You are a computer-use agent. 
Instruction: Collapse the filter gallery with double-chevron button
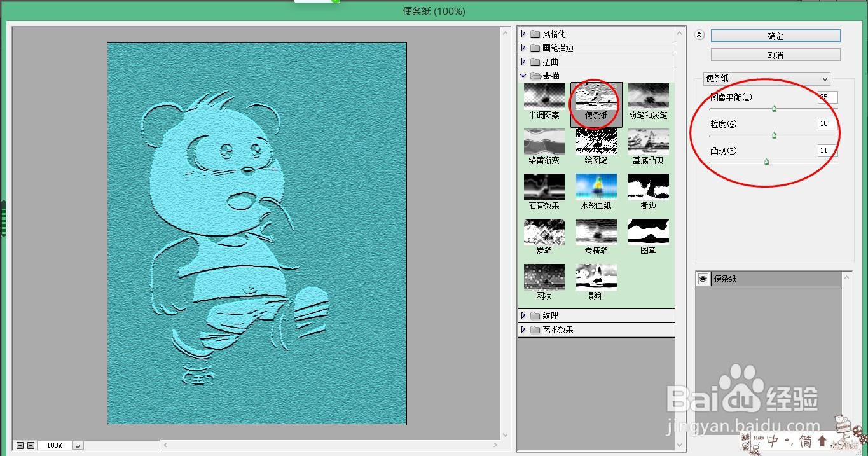tap(699, 36)
